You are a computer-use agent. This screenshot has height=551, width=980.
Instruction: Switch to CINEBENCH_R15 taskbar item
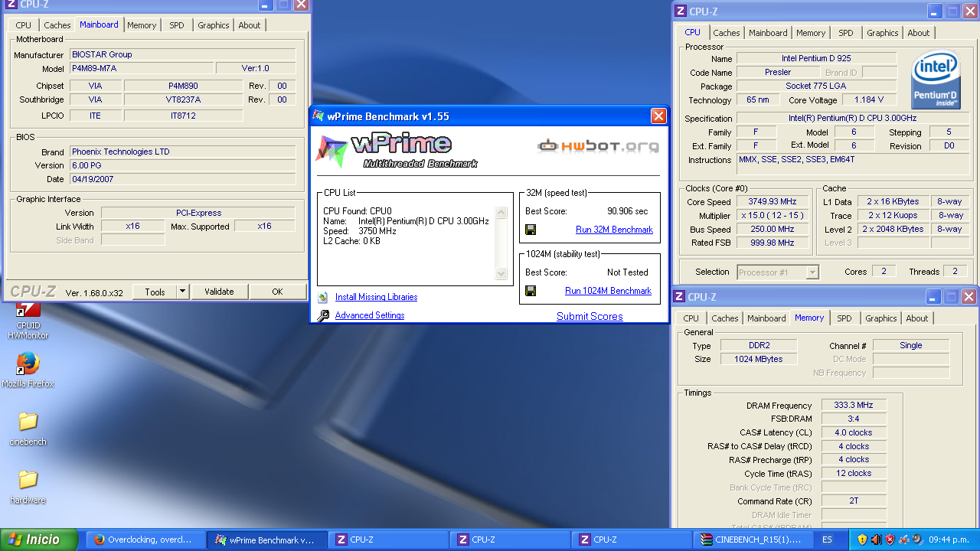(x=754, y=540)
